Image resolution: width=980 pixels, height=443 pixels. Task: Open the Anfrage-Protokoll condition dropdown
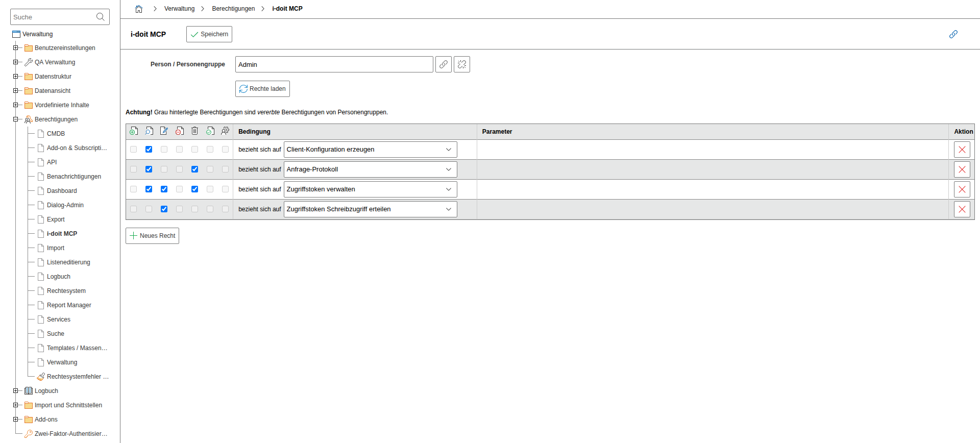(370, 169)
